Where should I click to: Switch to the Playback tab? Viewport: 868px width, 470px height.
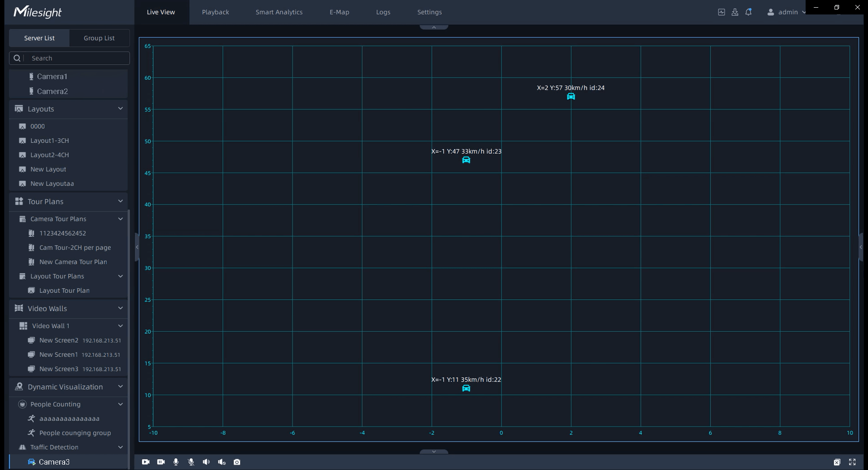click(215, 12)
